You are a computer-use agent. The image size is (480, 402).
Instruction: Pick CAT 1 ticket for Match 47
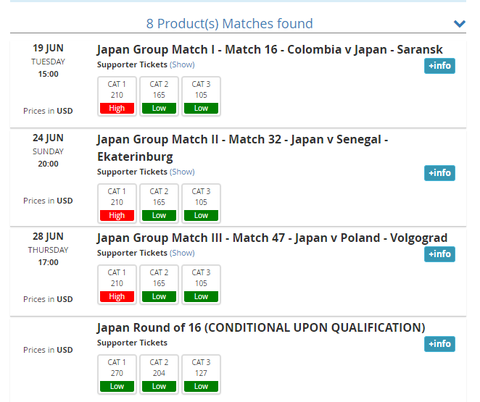(x=117, y=285)
